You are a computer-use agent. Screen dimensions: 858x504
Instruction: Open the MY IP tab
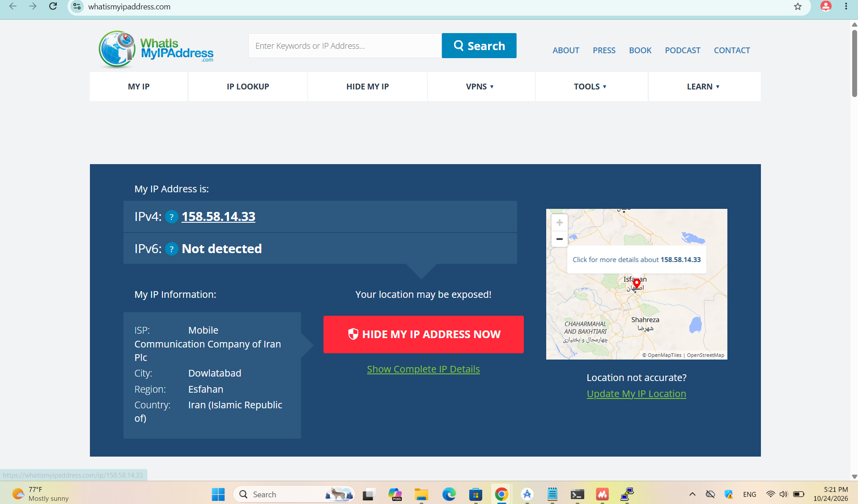tap(139, 87)
